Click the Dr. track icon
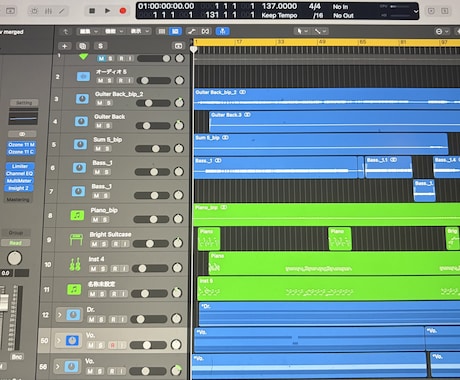 click(73, 315)
